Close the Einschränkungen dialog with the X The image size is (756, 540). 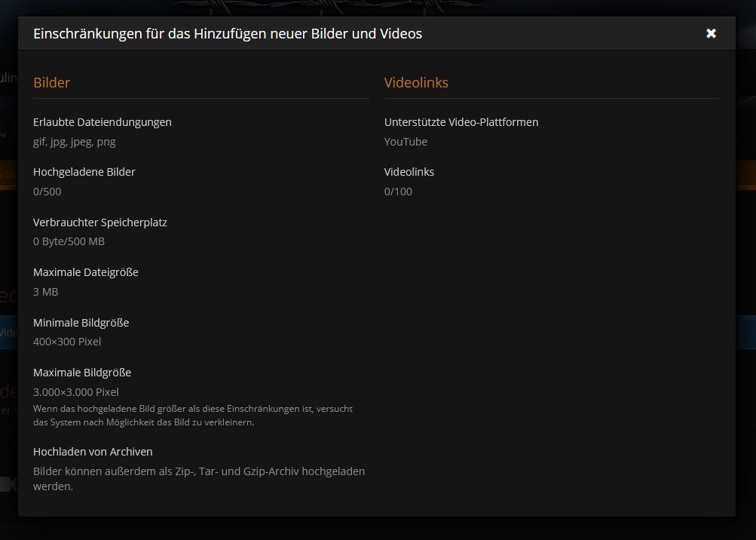[x=711, y=33]
